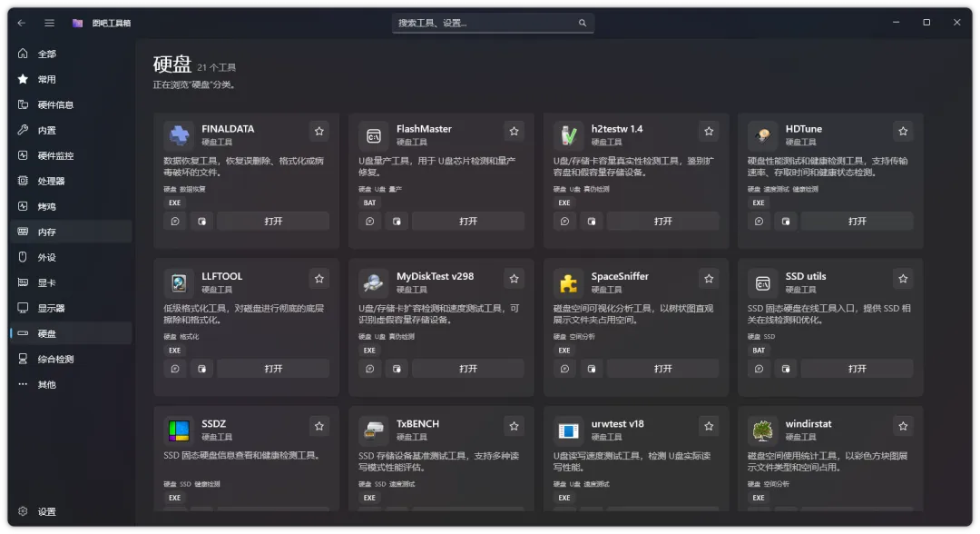Click 打开 button for FINALDATA
980x534 pixels.
click(x=273, y=222)
